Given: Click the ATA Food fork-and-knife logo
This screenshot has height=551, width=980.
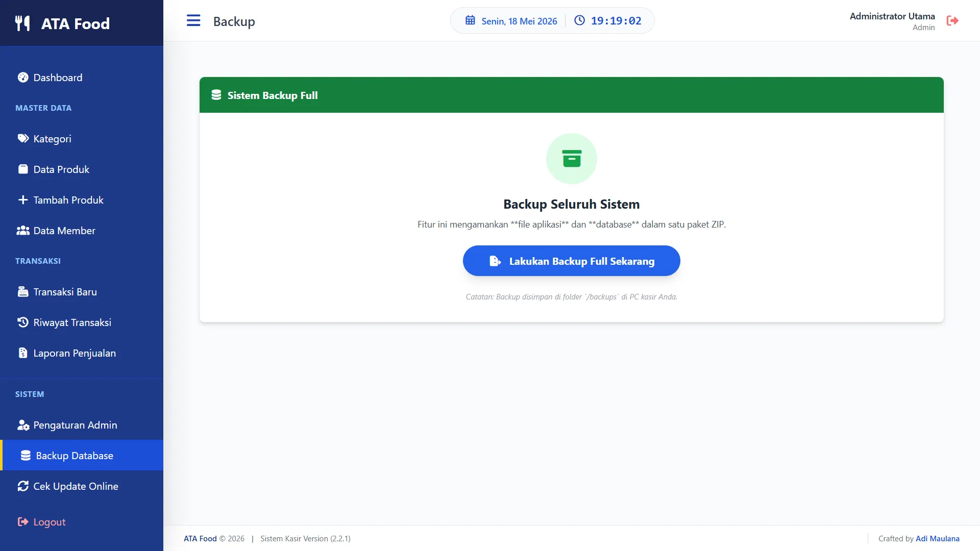Looking at the screenshot, I should click(22, 23).
